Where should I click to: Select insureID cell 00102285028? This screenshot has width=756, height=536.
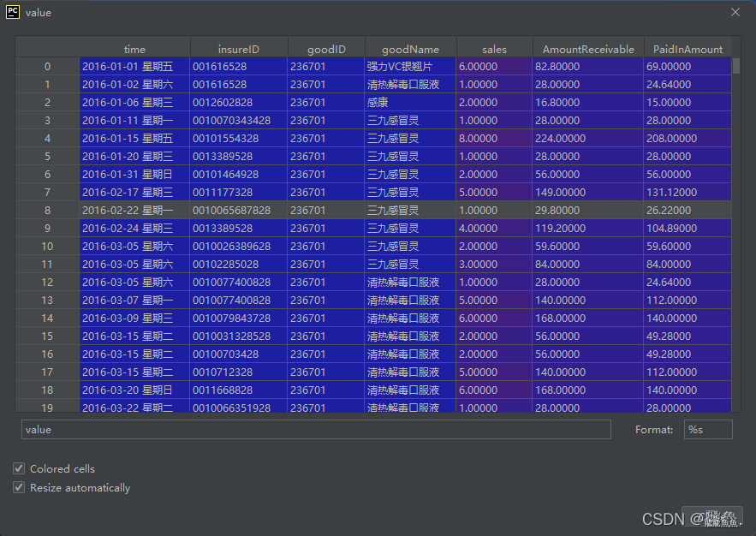click(x=239, y=264)
